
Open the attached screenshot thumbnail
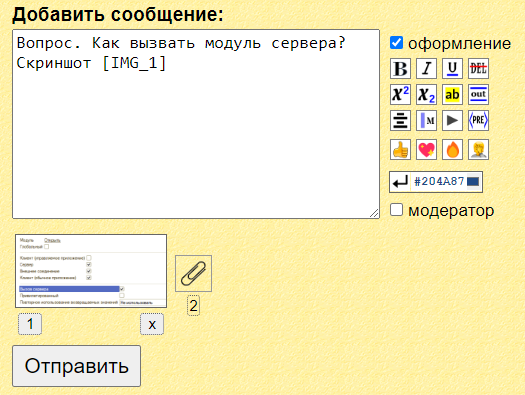[91, 271]
